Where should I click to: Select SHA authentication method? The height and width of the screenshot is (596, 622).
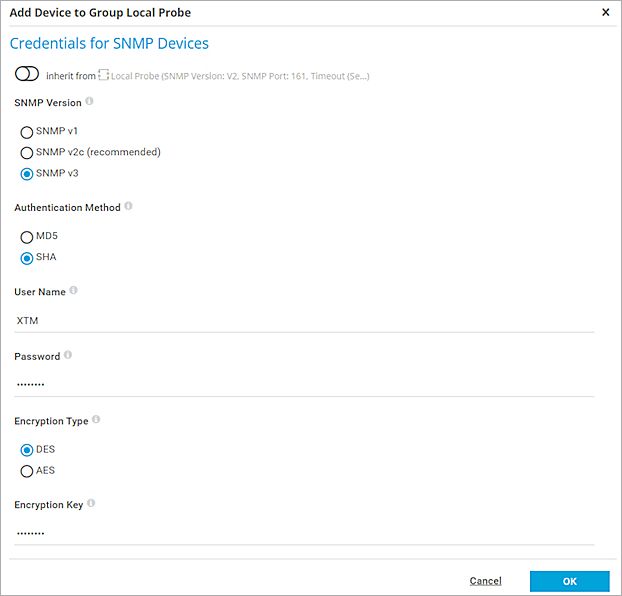coord(27,258)
